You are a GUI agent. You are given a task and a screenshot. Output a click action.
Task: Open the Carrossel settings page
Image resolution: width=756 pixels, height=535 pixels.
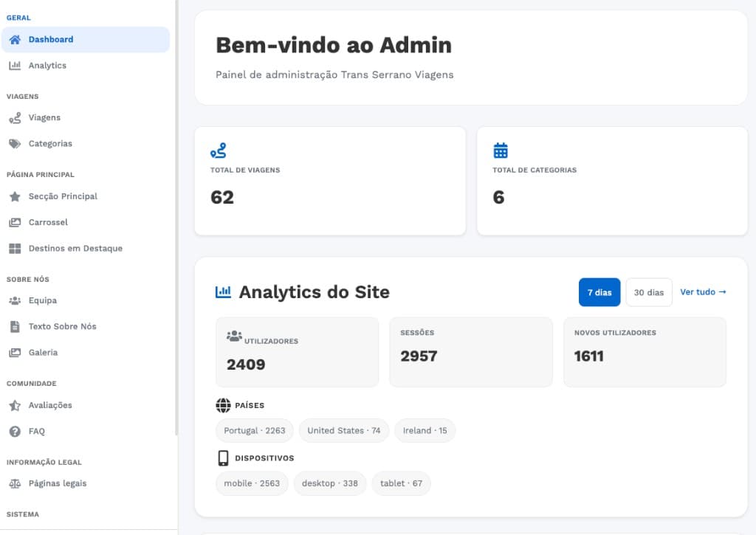tap(86, 222)
